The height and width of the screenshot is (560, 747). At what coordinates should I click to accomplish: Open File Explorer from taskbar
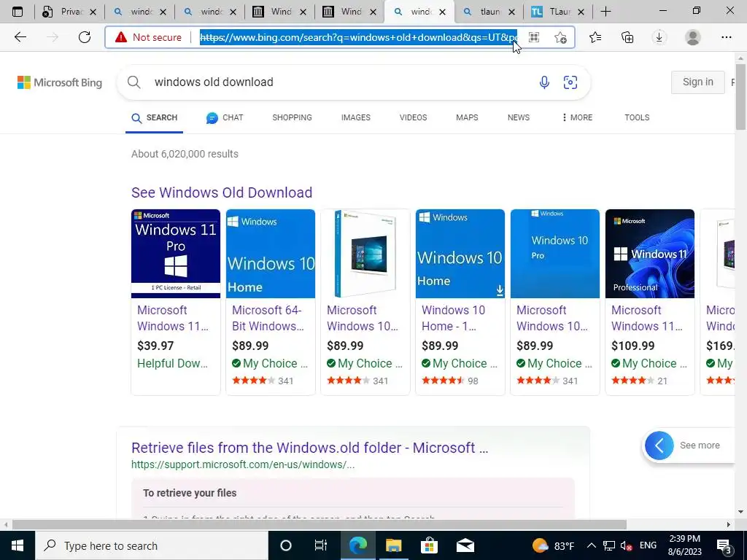tap(393, 545)
